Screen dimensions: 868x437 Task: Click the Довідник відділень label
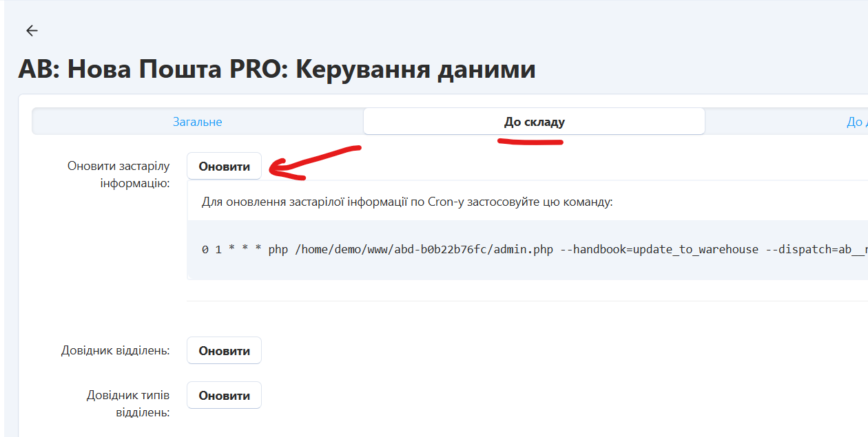pos(115,350)
